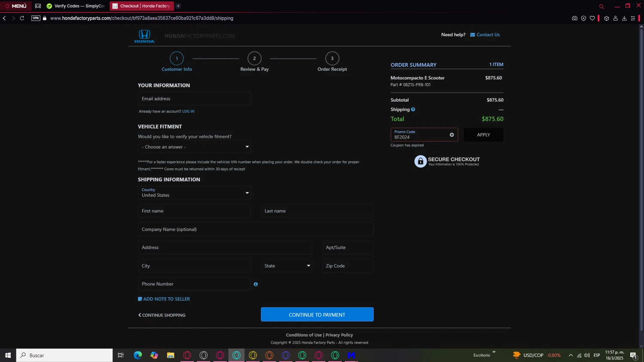Click the Last name field

point(317,211)
